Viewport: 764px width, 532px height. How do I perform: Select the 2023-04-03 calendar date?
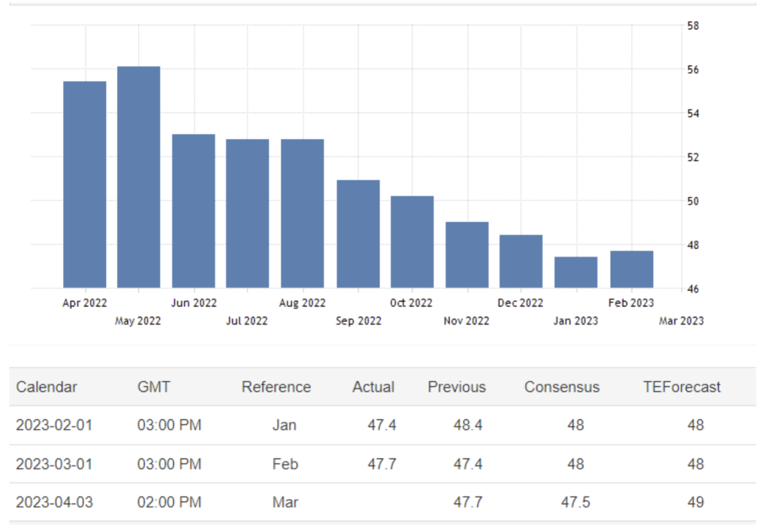coord(54,502)
